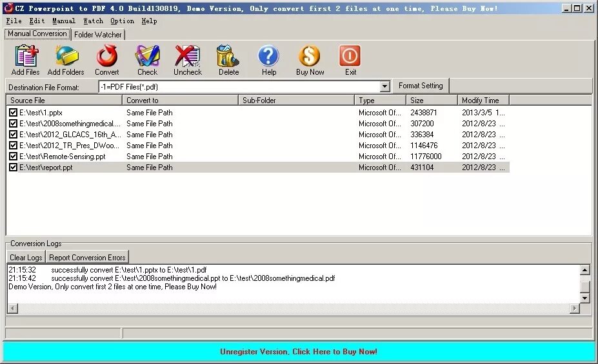Switch to the Manual Conversion tab
598x364 pixels.
pyautogui.click(x=37, y=34)
